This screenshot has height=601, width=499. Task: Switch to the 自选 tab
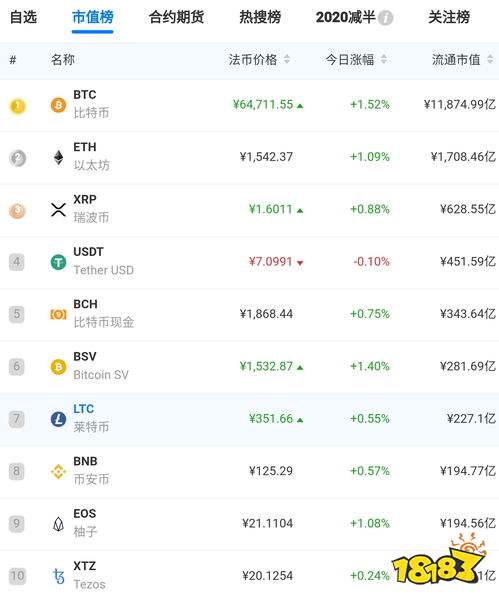23,17
